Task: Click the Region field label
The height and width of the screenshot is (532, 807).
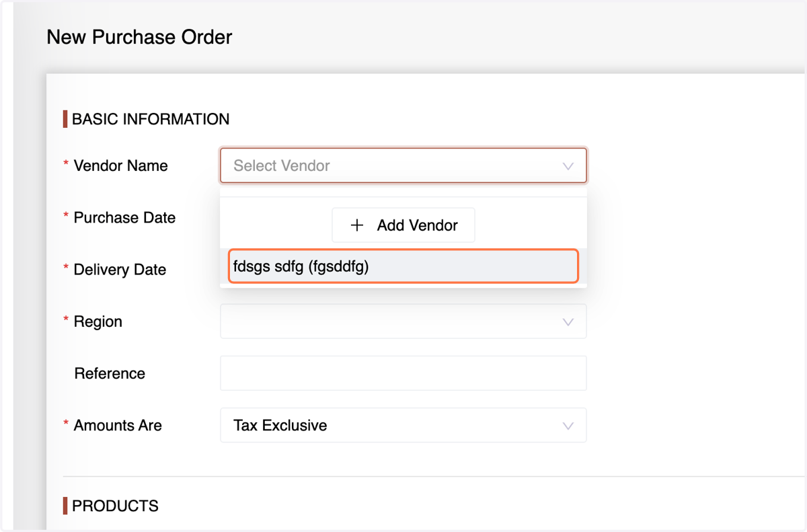Action: point(98,321)
